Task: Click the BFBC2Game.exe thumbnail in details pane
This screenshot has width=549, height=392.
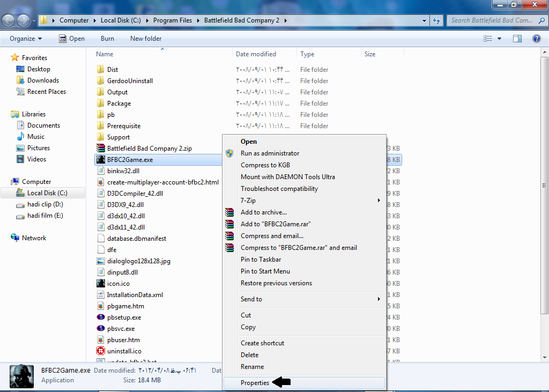Action: pos(21,376)
